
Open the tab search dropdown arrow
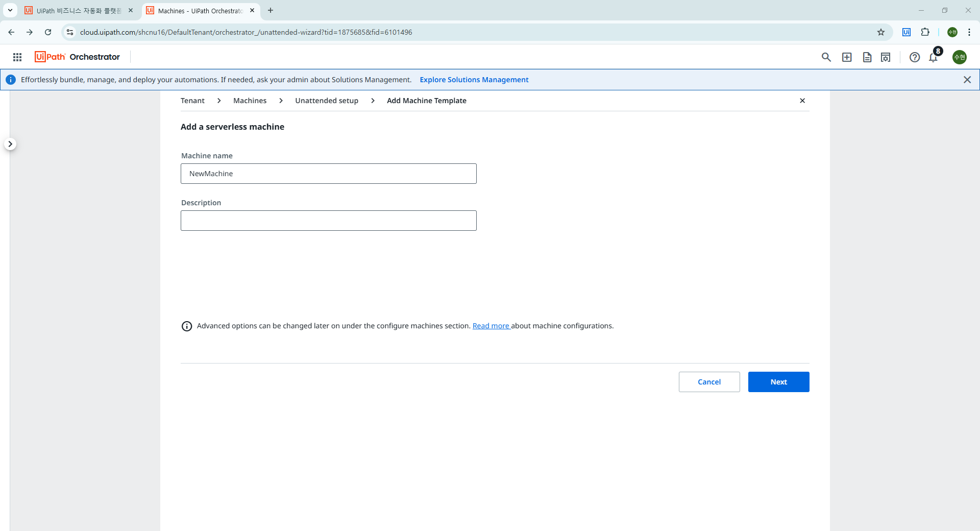10,10
